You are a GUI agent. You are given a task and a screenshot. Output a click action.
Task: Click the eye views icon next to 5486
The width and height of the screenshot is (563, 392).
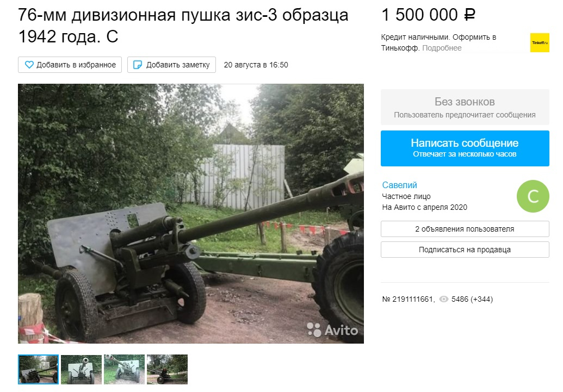pos(444,299)
